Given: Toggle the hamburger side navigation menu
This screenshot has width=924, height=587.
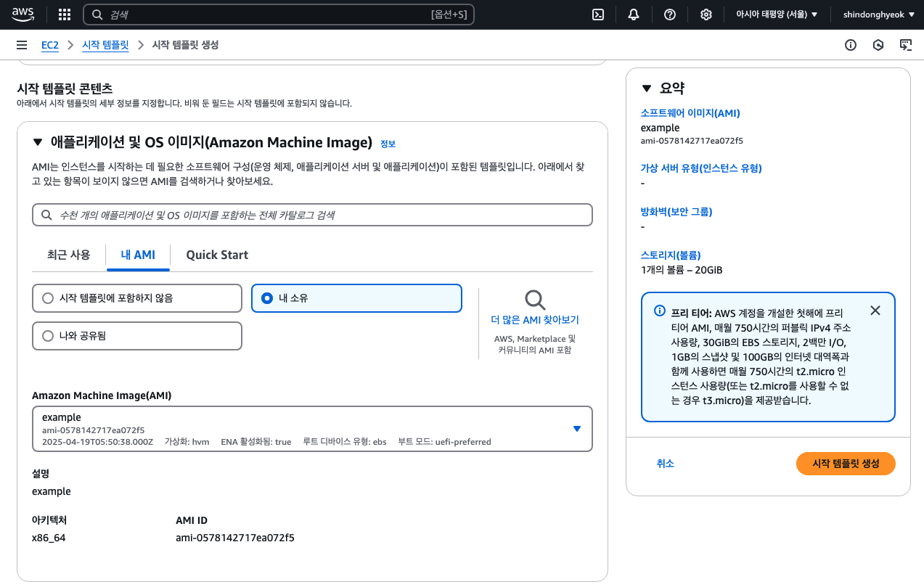Looking at the screenshot, I should pyautogui.click(x=22, y=45).
